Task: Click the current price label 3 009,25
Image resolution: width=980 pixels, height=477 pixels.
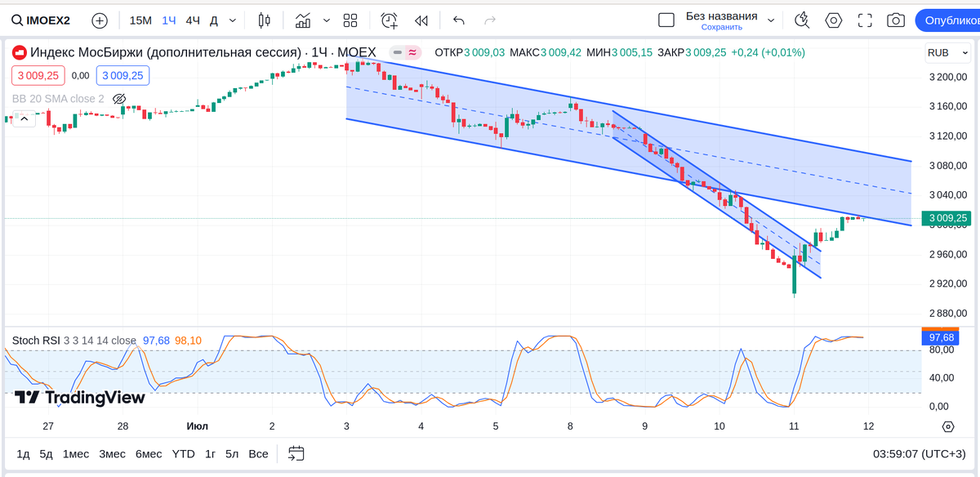Action: click(947, 218)
